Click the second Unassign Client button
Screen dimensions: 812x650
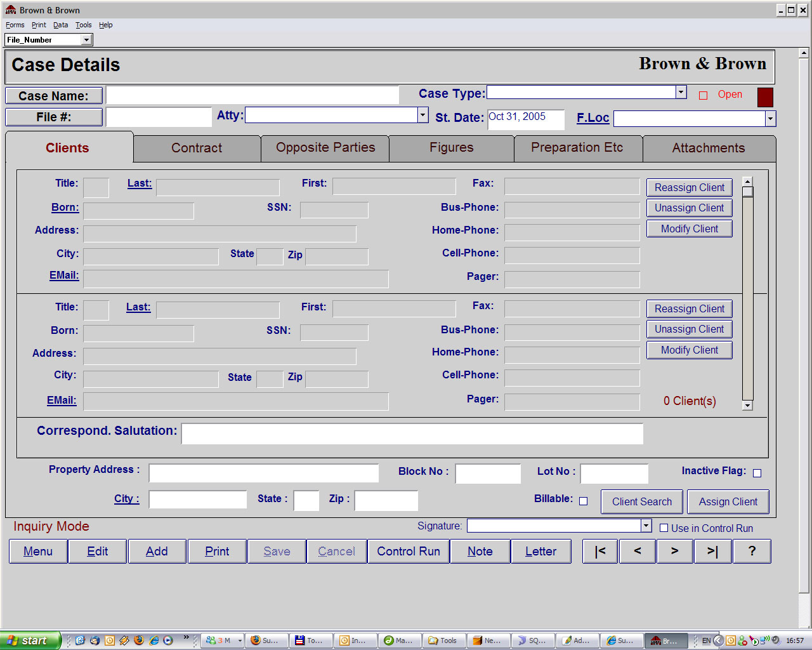690,329
